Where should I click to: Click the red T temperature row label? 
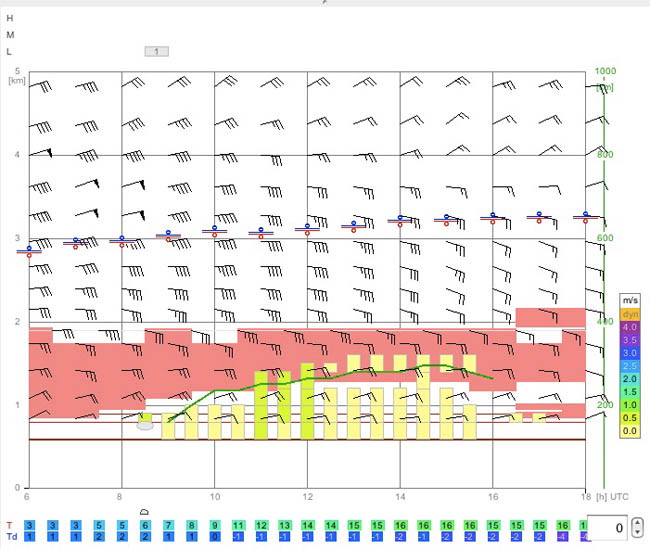click(10, 525)
